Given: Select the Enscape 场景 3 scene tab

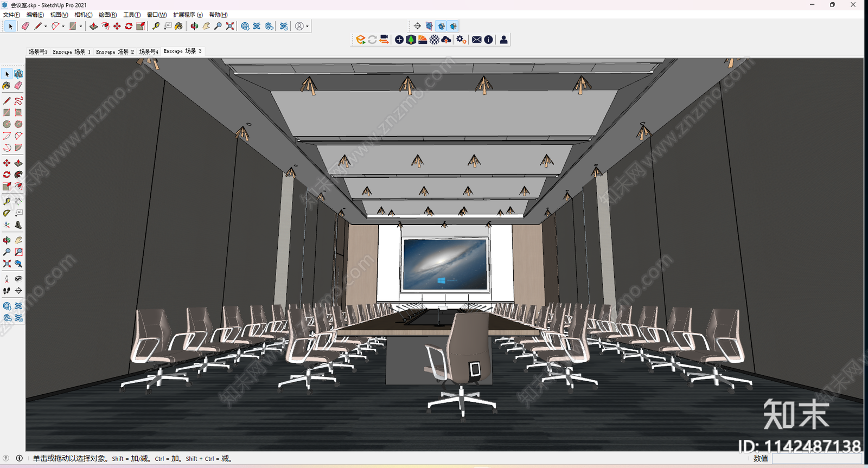Looking at the screenshot, I should tap(183, 51).
